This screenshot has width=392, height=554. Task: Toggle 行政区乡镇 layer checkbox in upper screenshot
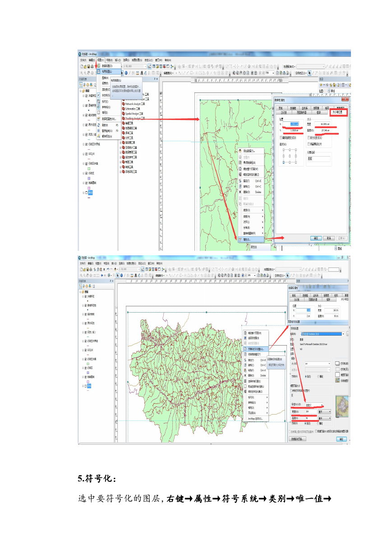86,163
